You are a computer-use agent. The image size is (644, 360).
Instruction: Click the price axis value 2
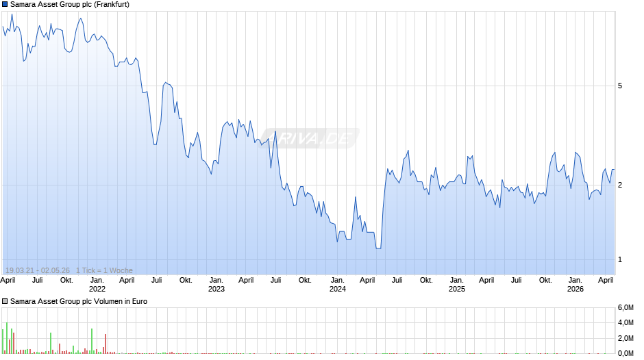(x=620, y=185)
